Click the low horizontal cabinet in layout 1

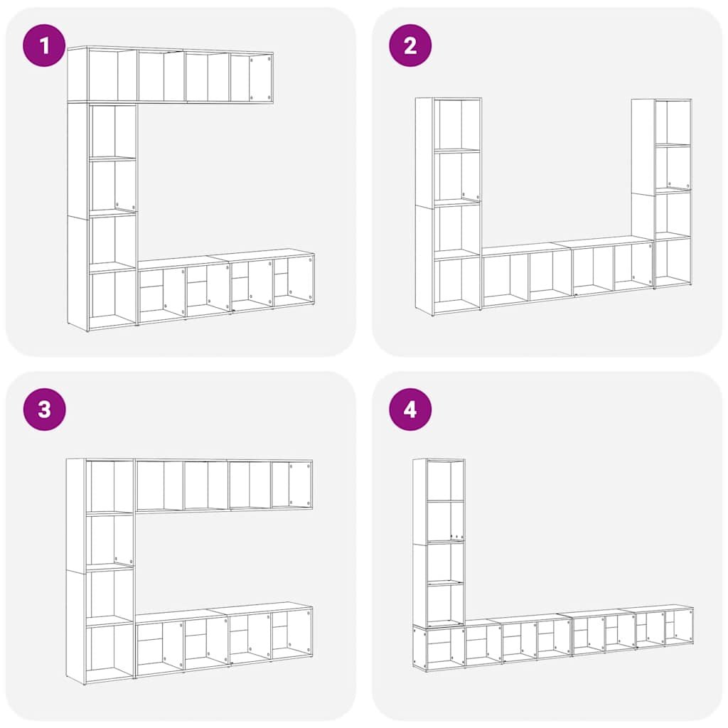[226, 287]
